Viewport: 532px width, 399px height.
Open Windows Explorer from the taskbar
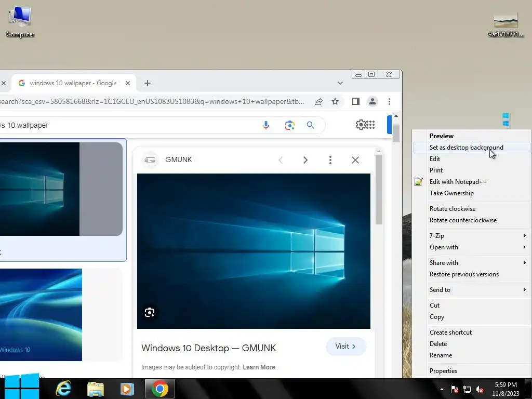click(x=96, y=389)
